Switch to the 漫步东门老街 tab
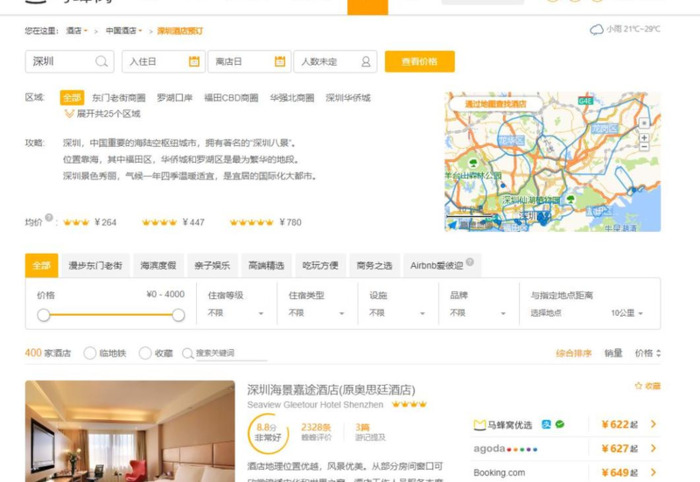 pyautogui.click(x=95, y=266)
